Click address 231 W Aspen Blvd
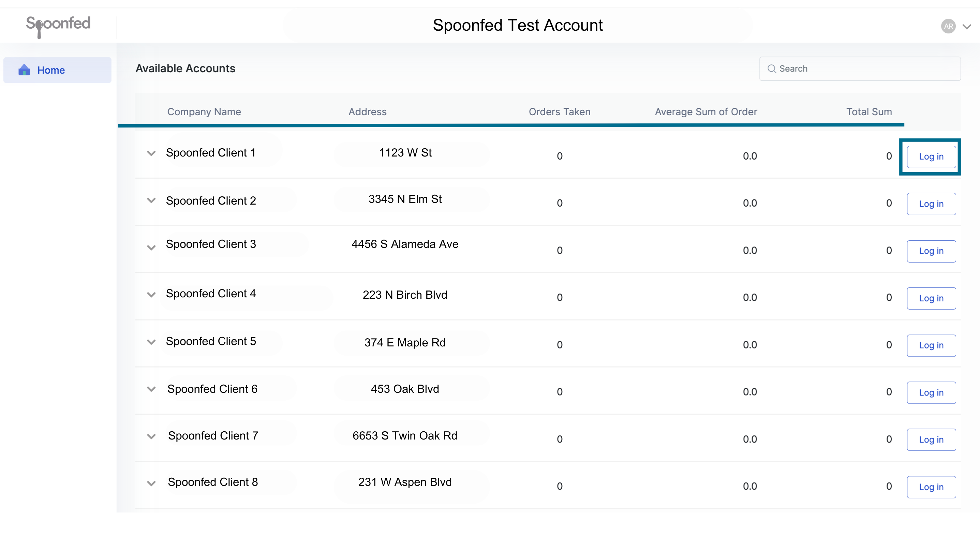Image resolution: width=980 pixels, height=536 pixels. tap(405, 482)
